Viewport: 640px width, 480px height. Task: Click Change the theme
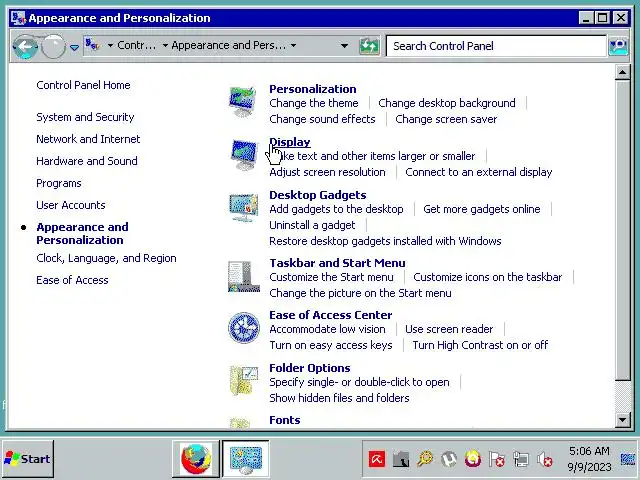[314, 103]
